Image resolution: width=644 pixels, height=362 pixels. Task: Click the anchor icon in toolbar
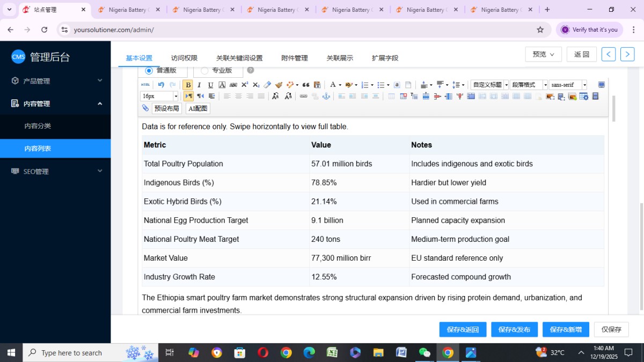pyautogui.click(x=326, y=97)
